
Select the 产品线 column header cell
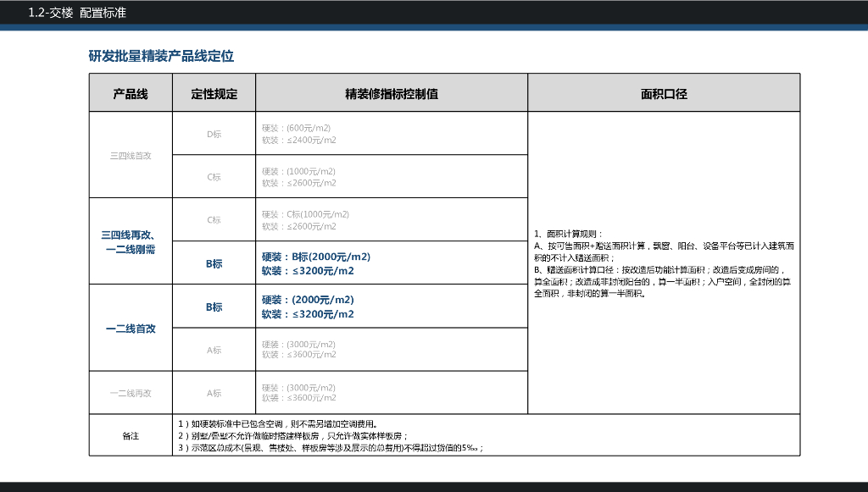coord(130,93)
